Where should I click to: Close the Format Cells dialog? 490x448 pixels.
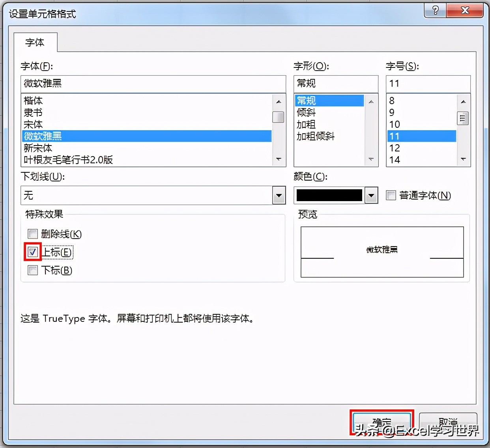tap(465, 10)
